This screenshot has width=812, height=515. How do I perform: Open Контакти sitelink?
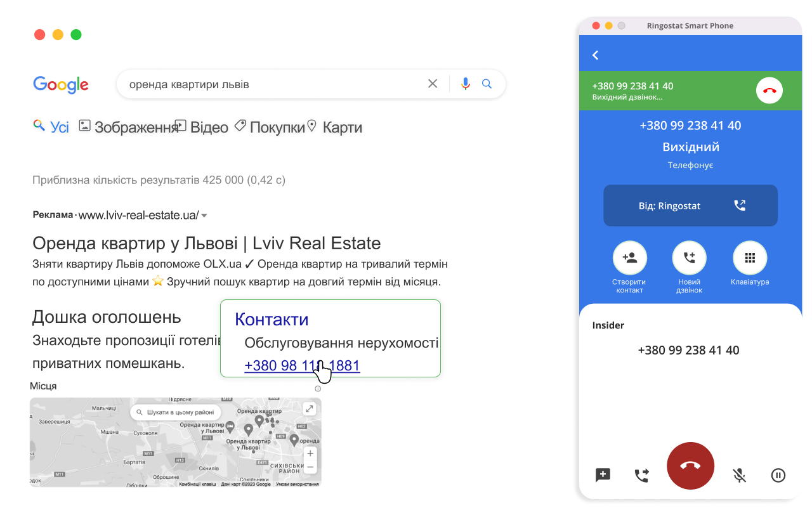(272, 319)
